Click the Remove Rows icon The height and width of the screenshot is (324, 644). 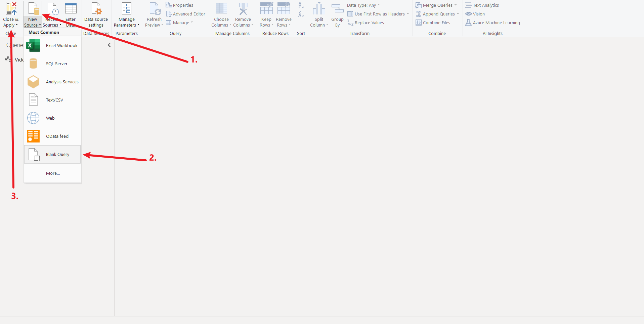(x=284, y=9)
